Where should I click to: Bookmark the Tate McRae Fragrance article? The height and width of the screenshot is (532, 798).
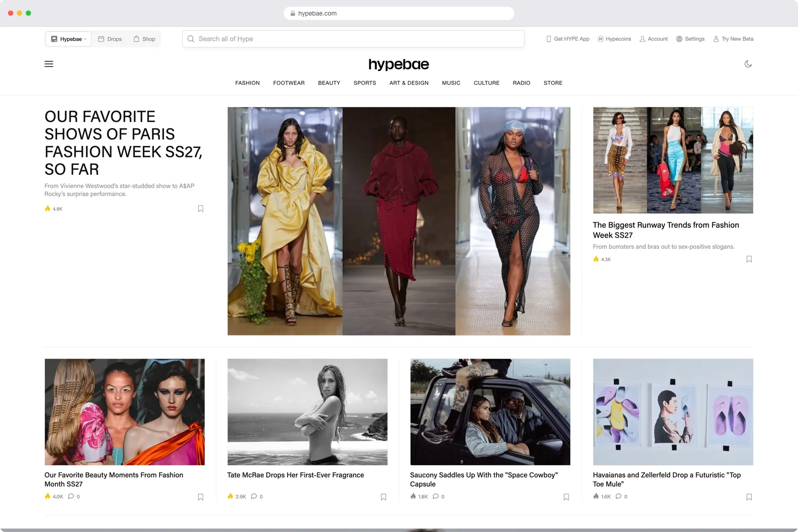point(383,497)
